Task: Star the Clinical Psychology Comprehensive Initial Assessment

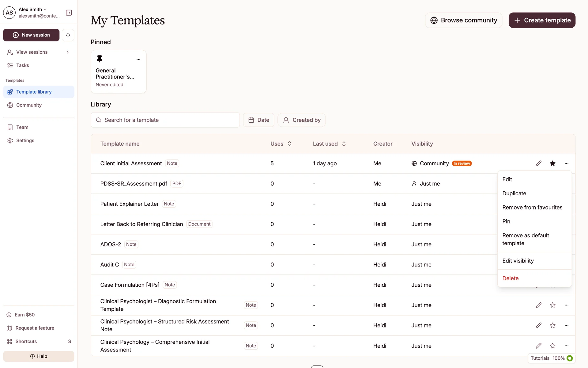Action: tap(552, 346)
